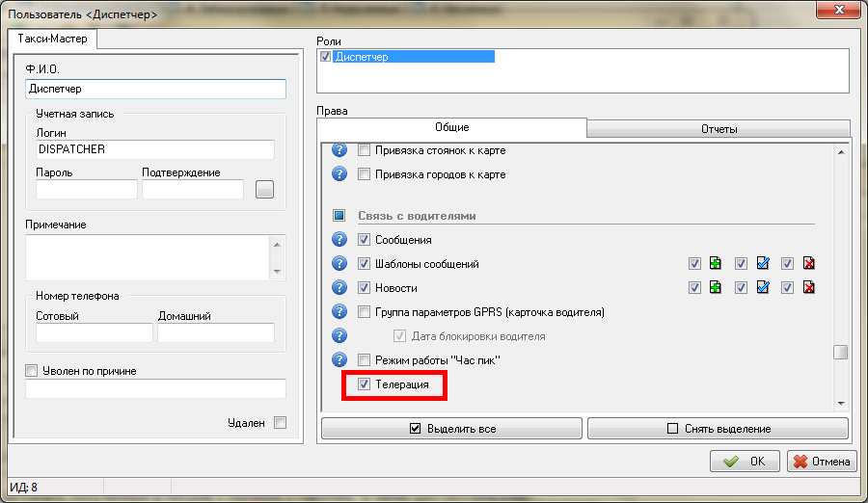Confirm changes with the OK button
The image size is (868, 503).
(x=746, y=462)
